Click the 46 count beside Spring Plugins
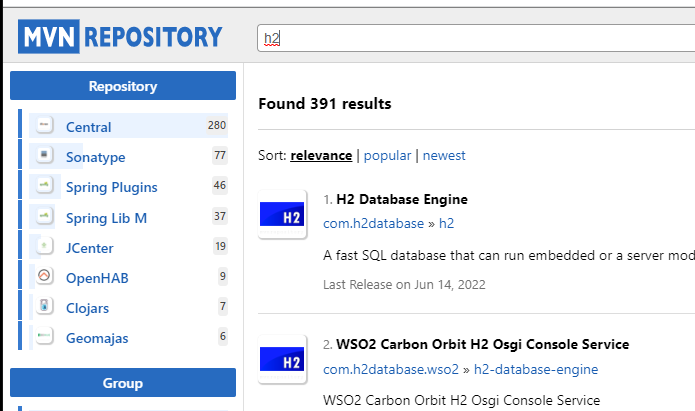 coord(220,185)
